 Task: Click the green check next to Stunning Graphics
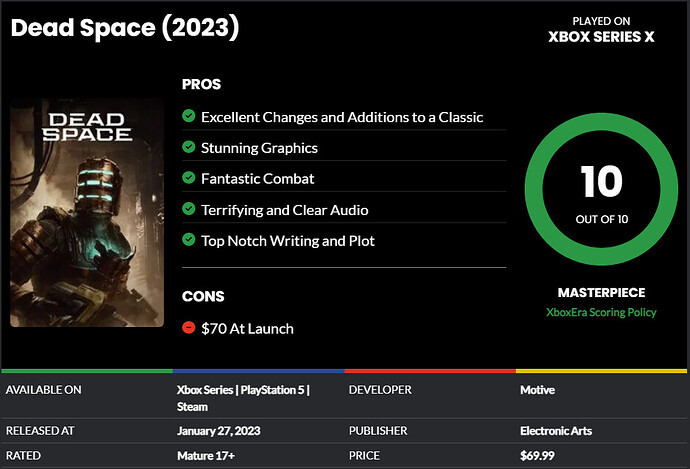coord(188,147)
